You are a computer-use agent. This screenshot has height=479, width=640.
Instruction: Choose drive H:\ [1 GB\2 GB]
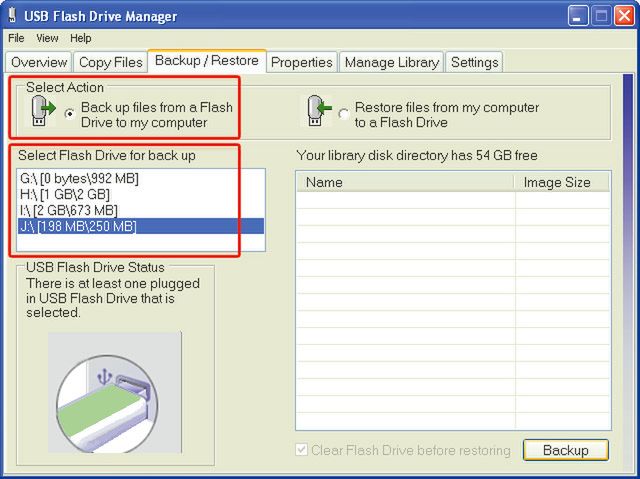pyautogui.click(x=65, y=194)
